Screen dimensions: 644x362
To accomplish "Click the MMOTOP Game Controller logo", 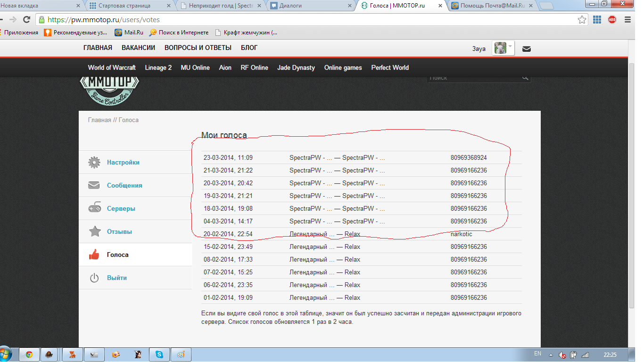I will coord(109,90).
